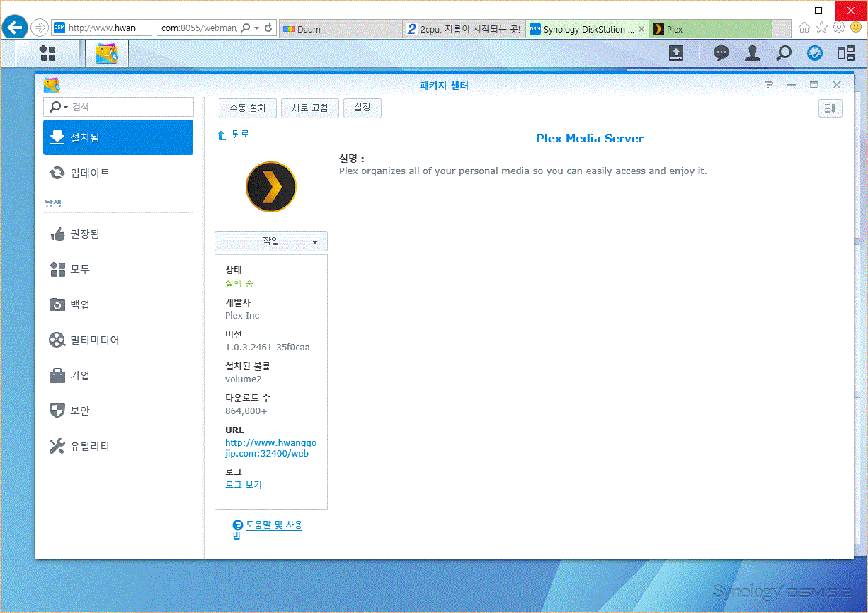Click the 검색 search input field
Screen dimensions: 868x613
[118, 107]
